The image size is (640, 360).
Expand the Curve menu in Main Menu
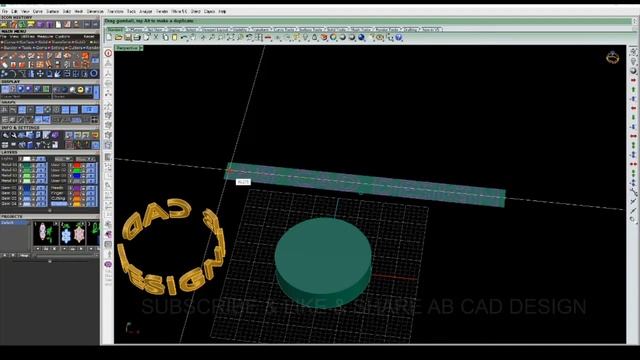pyautogui.click(x=10, y=42)
